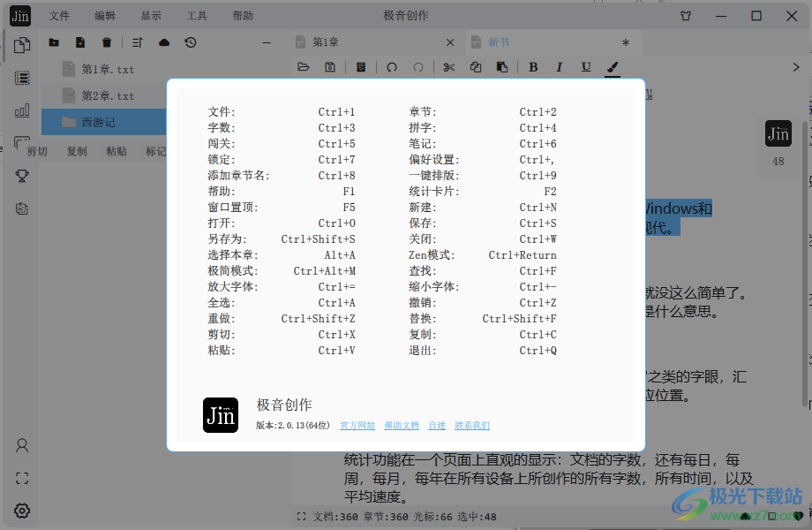Click the open folder toolbar icon
The image size is (812, 530).
click(x=304, y=67)
